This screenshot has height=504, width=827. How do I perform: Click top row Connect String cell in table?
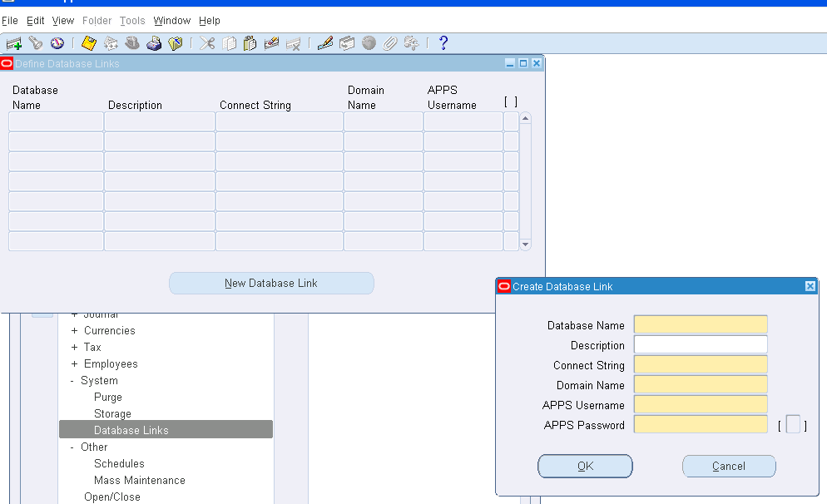pyautogui.click(x=280, y=121)
